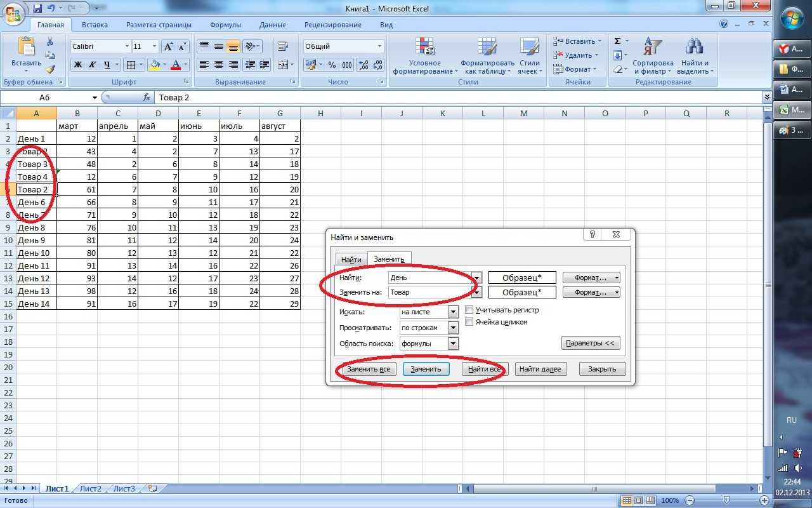Apply red font color A

pyautogui.click(x=176, y=65)
